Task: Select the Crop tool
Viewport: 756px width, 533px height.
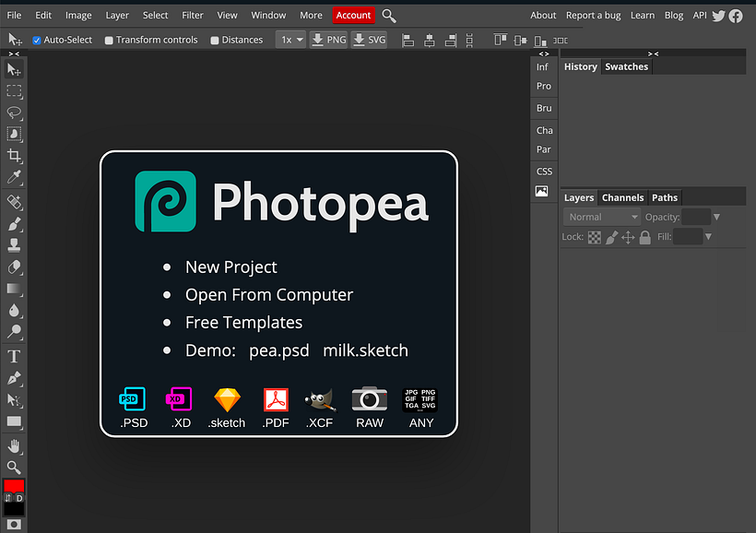Action: point(14,155)
